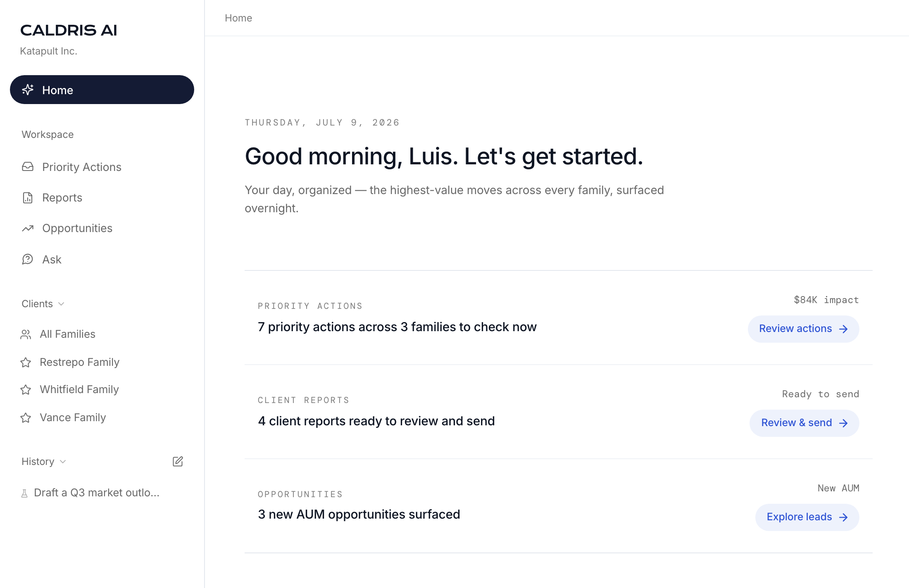
Task: Click the flask icon beside Draft a Q3 market outlook
Action: pyautogui.click(x=24, y=493)
